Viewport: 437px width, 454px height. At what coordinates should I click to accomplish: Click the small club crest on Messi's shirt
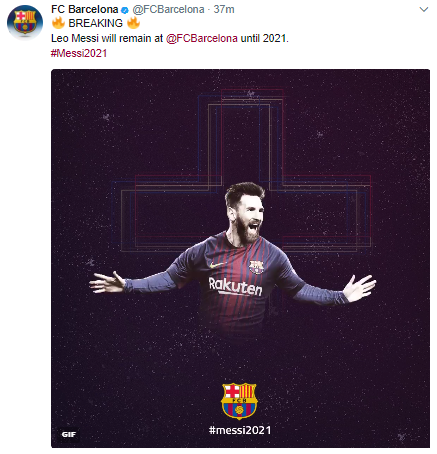256,267
